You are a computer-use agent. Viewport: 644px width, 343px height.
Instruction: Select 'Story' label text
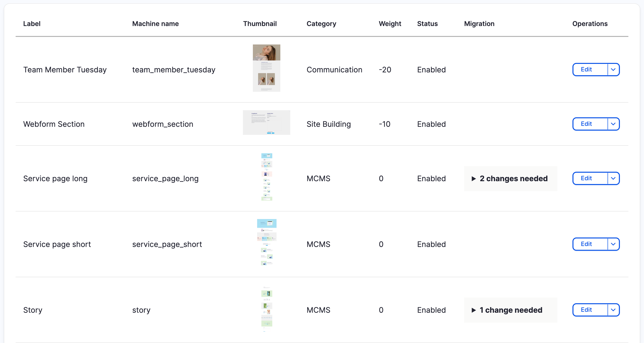33,310
